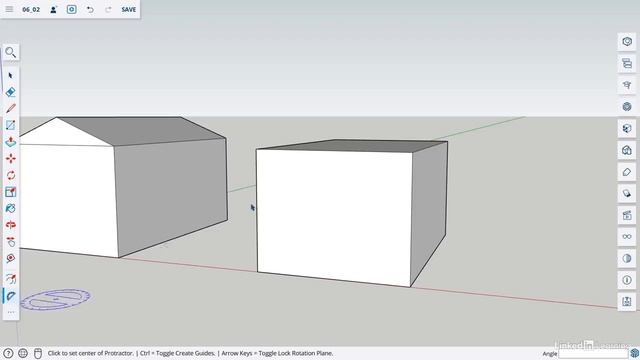Open the Styles house panel
640x360 pixels.
[627, 150]
